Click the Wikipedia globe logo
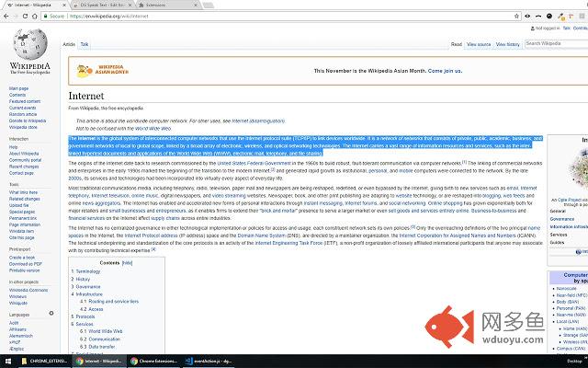 [30, 44]
